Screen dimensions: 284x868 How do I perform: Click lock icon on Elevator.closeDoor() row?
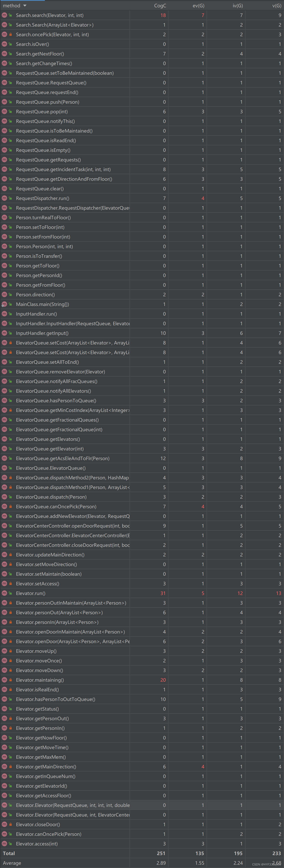(x=10, y=824)
